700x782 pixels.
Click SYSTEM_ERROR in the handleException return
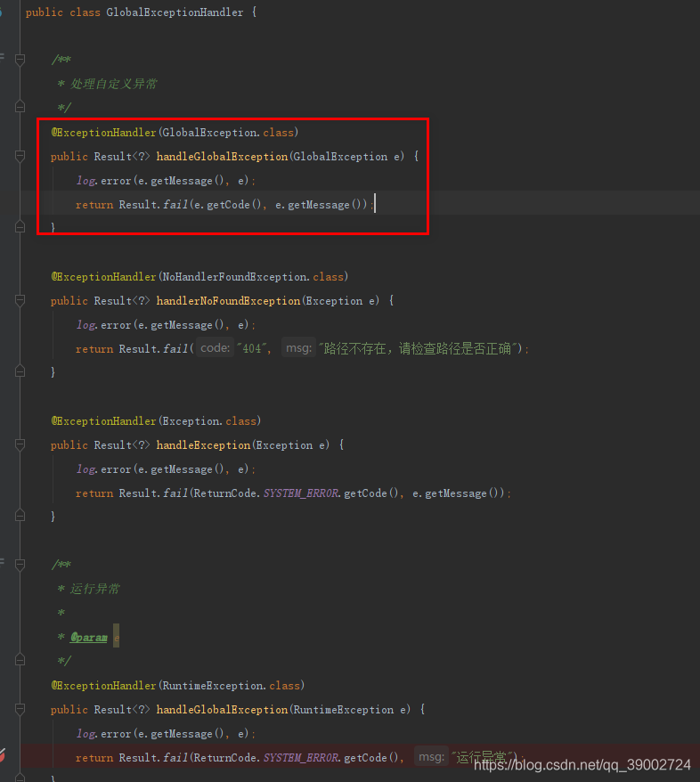click(x=301, y=493)
